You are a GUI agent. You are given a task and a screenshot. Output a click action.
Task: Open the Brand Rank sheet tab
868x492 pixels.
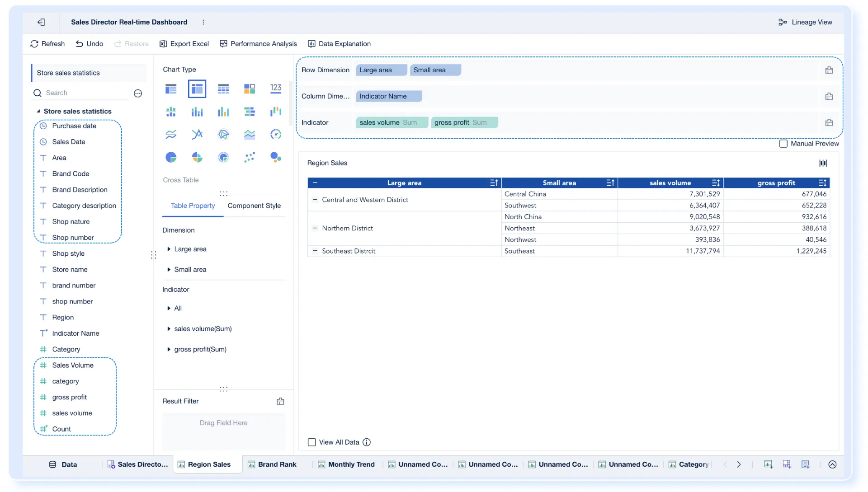click(277, 464)
